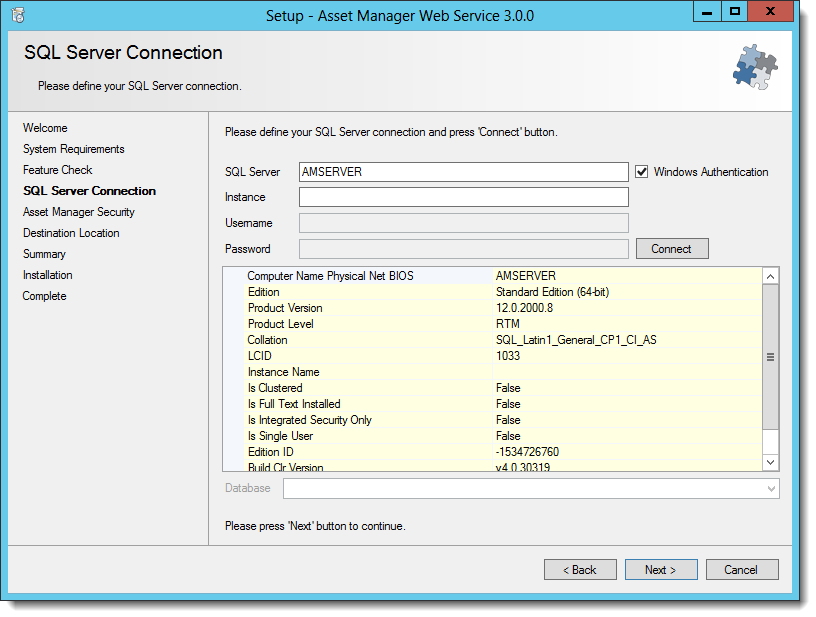This screenshot has width=816, height=617.
Task: Click the 'Product Version' property label
Action: 285,308
